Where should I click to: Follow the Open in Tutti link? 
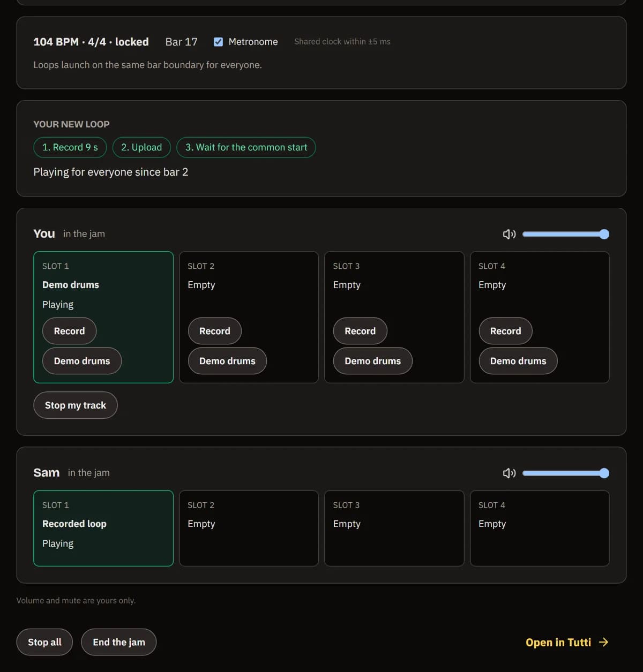(567, 642)
